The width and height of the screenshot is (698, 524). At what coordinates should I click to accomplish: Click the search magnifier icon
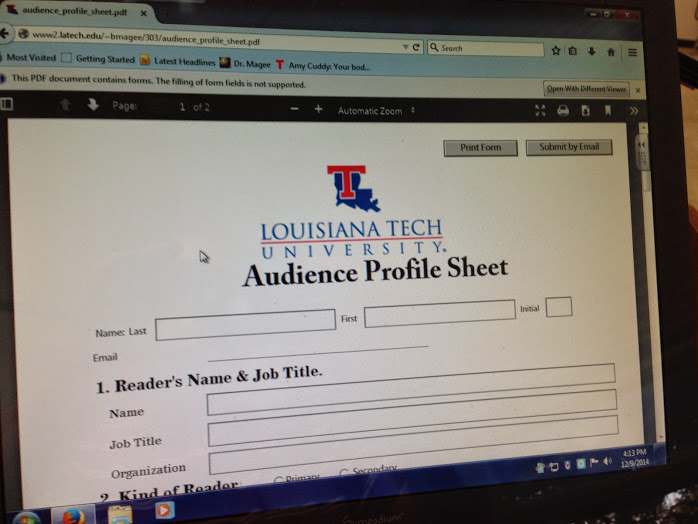point(434,47)
